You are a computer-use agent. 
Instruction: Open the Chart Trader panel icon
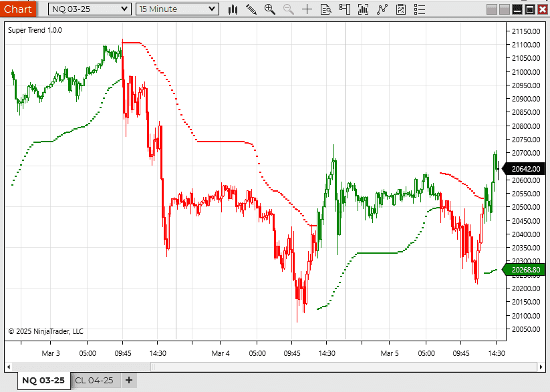coord(345,9)
